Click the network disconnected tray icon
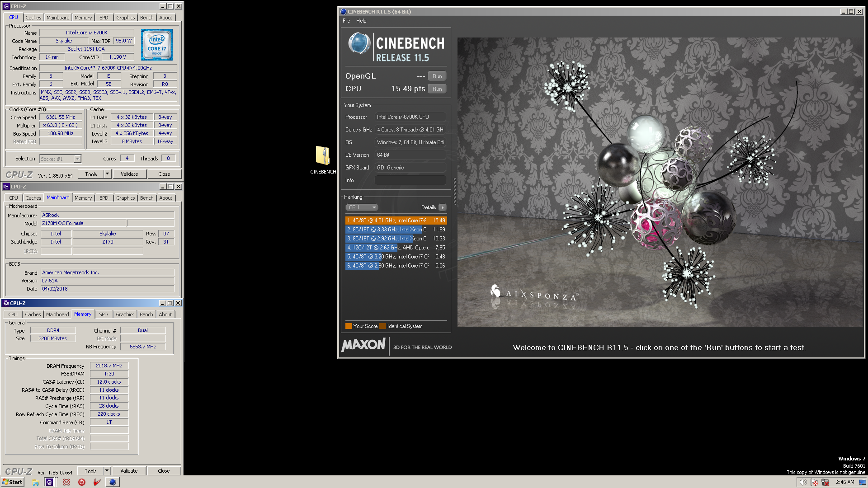The image size is (868, 488). [x=825, y=482]
